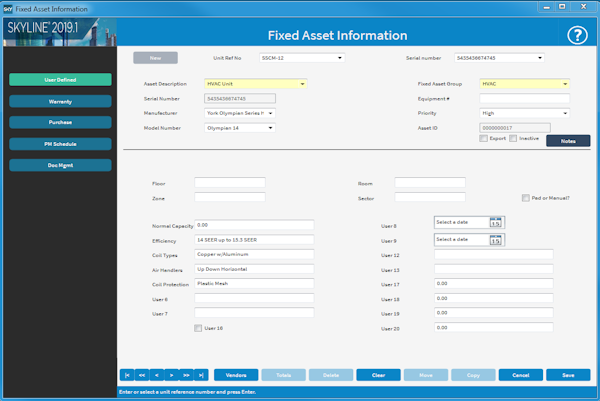Open the Purchase section
Image resolution: width=600 pixels, height=401 pixels.
[x=60, y=122]
